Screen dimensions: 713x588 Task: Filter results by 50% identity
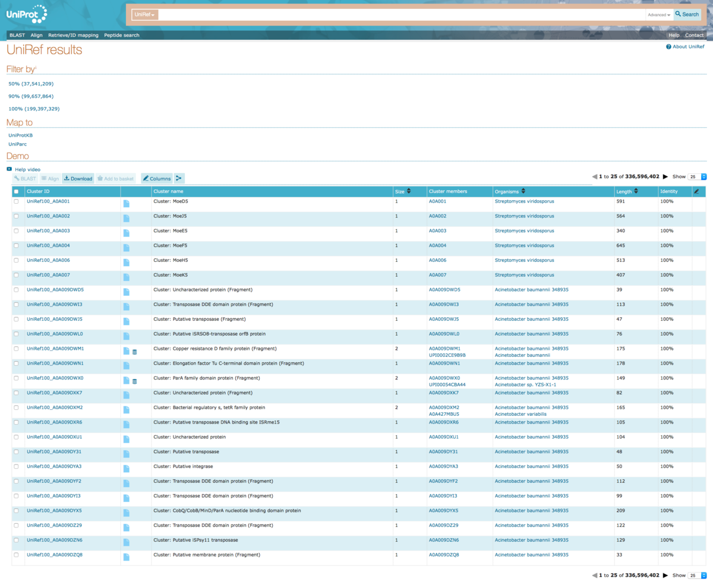click(30, 84)
